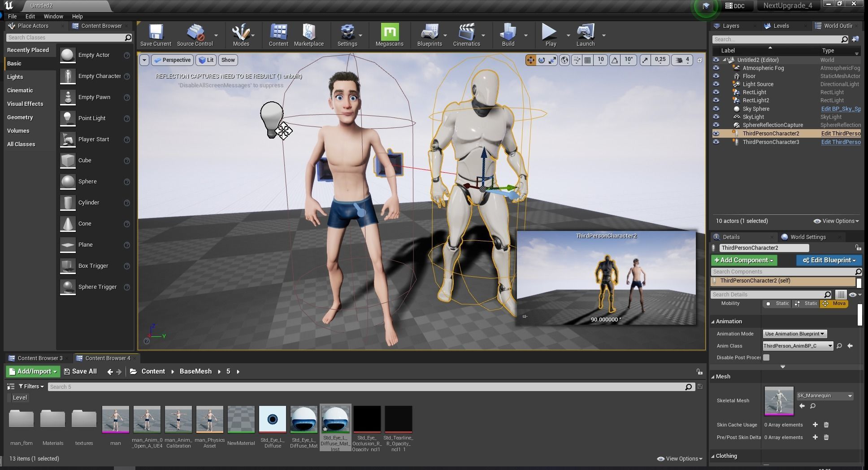Set Mobility to Movable
The image size is (868, 470).
(x=834, y=304)
